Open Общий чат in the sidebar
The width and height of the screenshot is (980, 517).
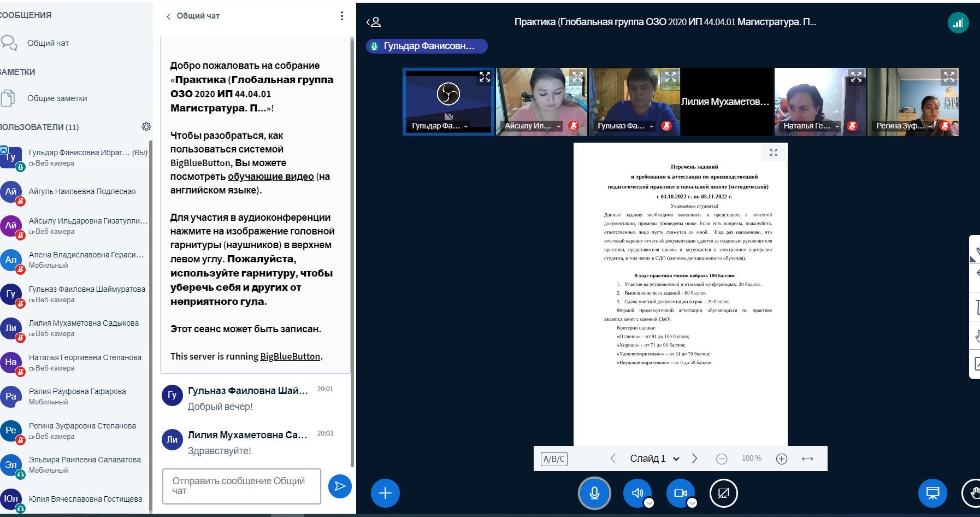(48, 43)
